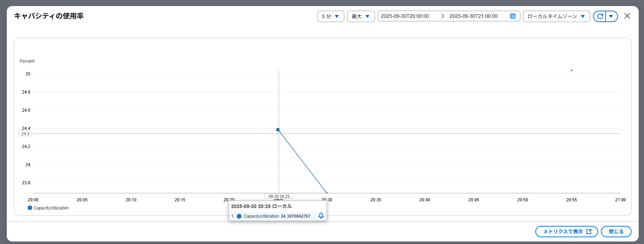
Task: Click the isolated data point near 20:55
Action: [572, 70]
